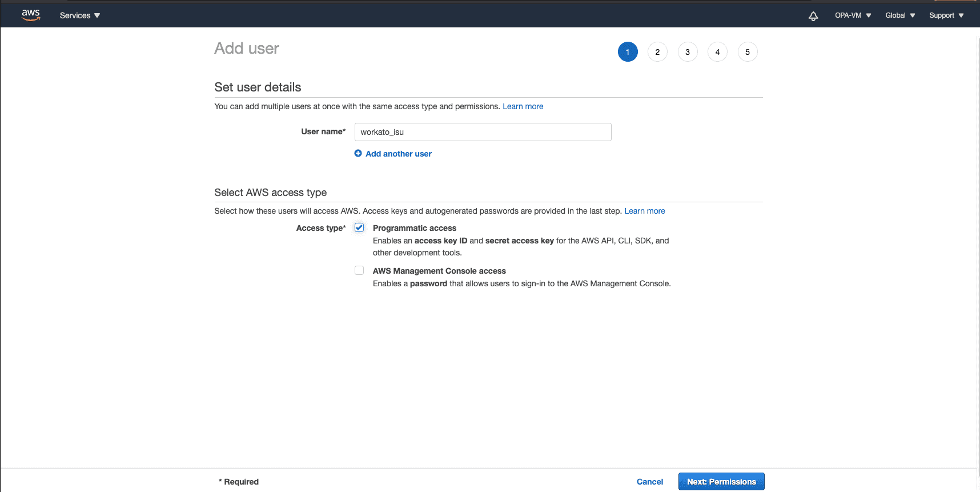The width and height of the screenshot is (980, 492).
Task: Expand the Services dropdown menu
Action: click(x=80, y=15)
